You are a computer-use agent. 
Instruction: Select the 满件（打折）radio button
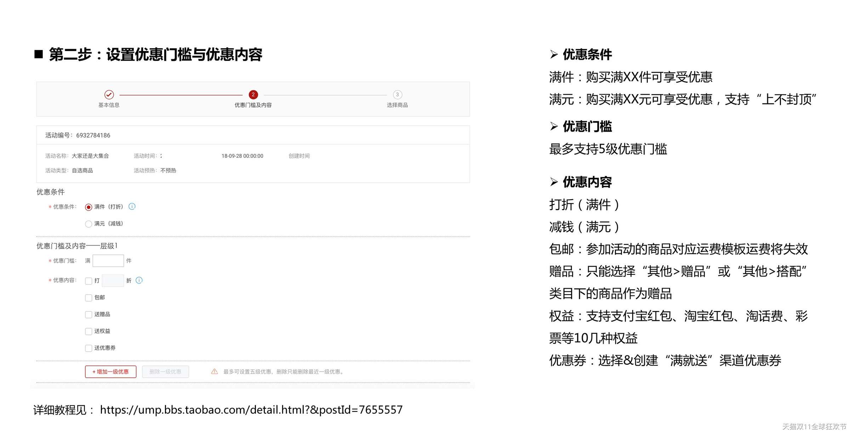coord(88,207)
